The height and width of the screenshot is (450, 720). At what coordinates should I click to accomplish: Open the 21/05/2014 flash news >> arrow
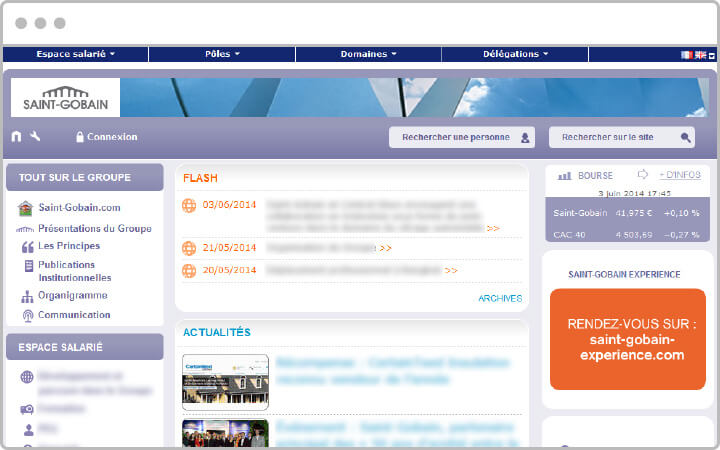point(385,248)
